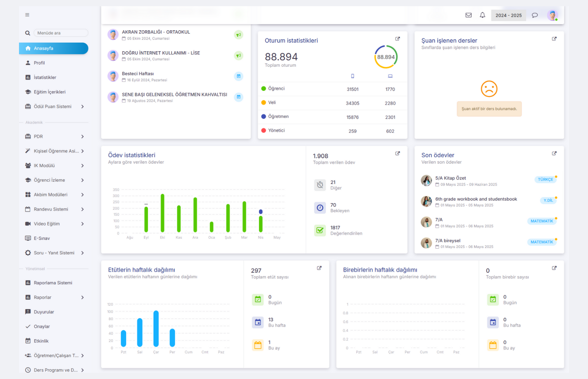Open the 5/A Kitap Özet homework

(450, 178)
